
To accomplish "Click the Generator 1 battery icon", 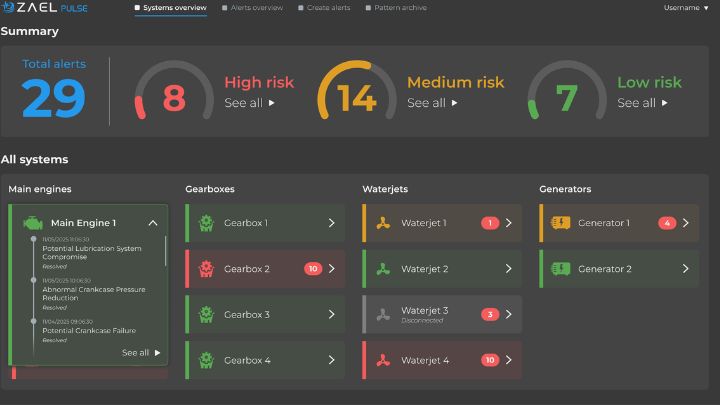I will pyautogui.click(x=561, y=223).
